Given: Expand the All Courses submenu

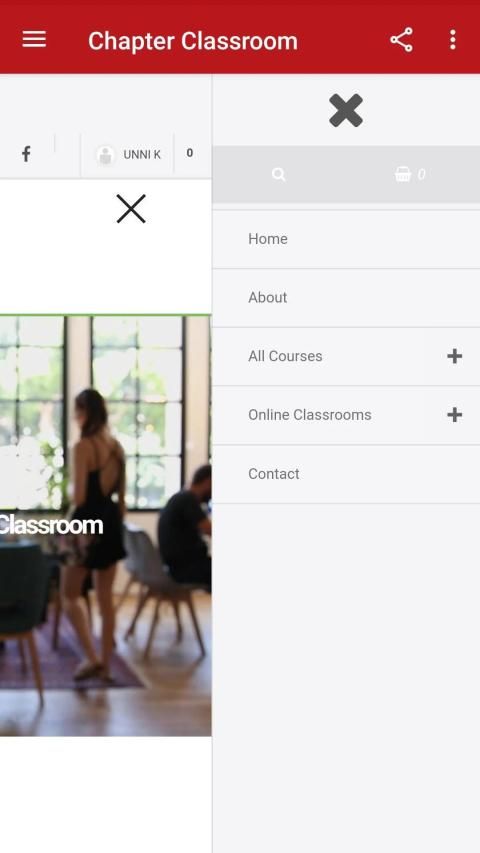Looking at the screenshot, I should click(x=454, y=356).
